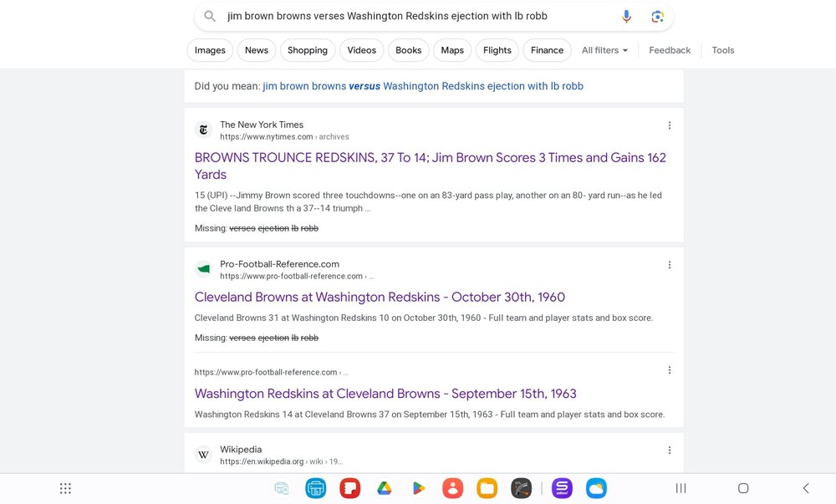
Task: Switch to Books results tab
Action: [x=409, y=50]
